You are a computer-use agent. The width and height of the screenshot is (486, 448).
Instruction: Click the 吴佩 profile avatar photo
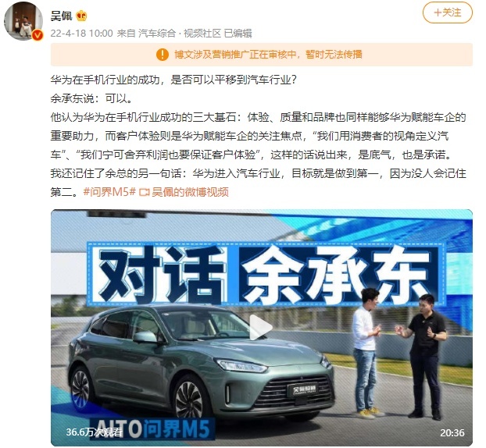click(x=23, y=21)
